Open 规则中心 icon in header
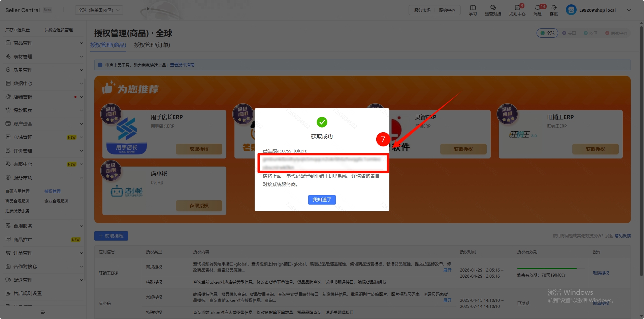The image size is (644, 319). pos(517,7)
